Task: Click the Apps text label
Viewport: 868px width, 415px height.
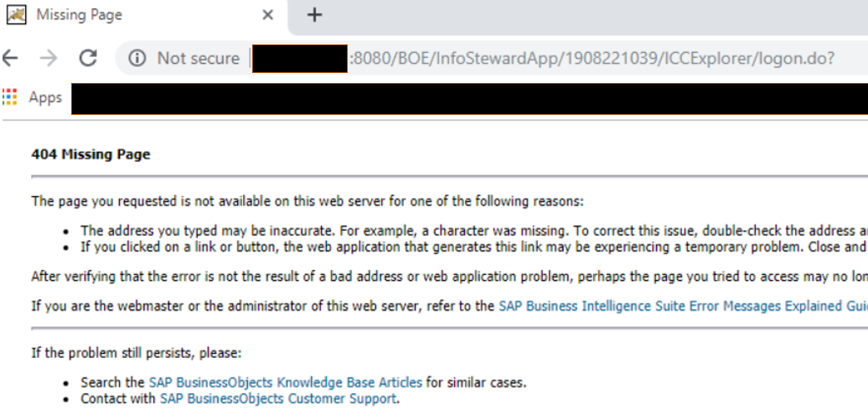Action: (45, 97)
